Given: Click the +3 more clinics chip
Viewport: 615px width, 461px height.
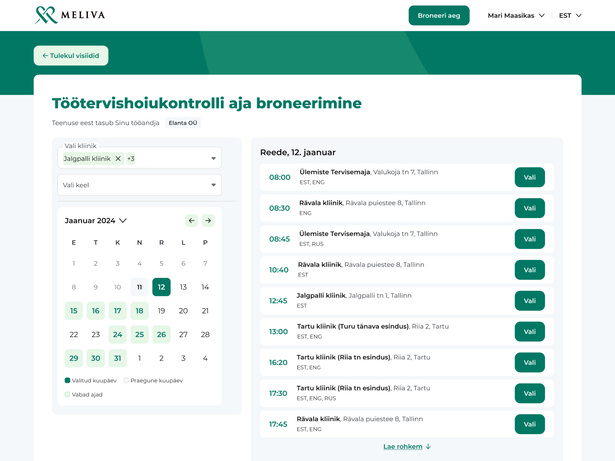Looking at the screenshot, I should point(131,159).
